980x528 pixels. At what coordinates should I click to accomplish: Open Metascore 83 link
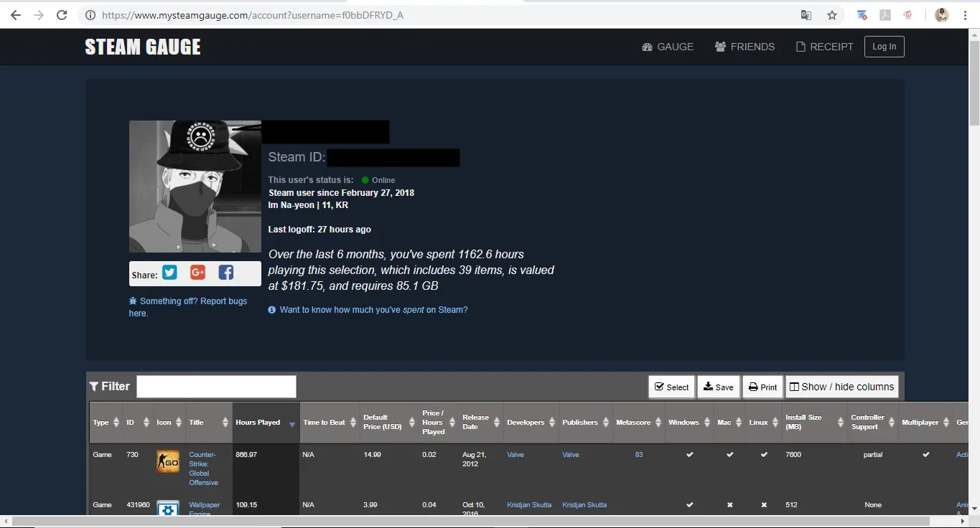(639, 455)
